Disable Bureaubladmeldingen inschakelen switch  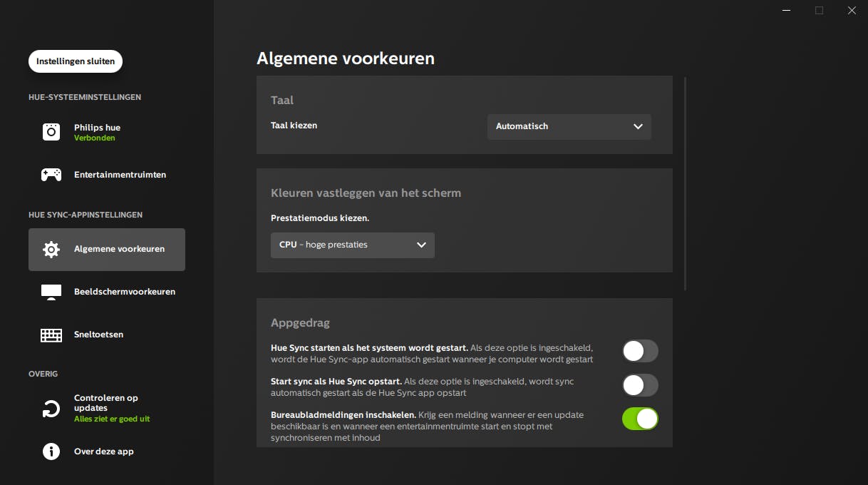(x=640, y=419)
